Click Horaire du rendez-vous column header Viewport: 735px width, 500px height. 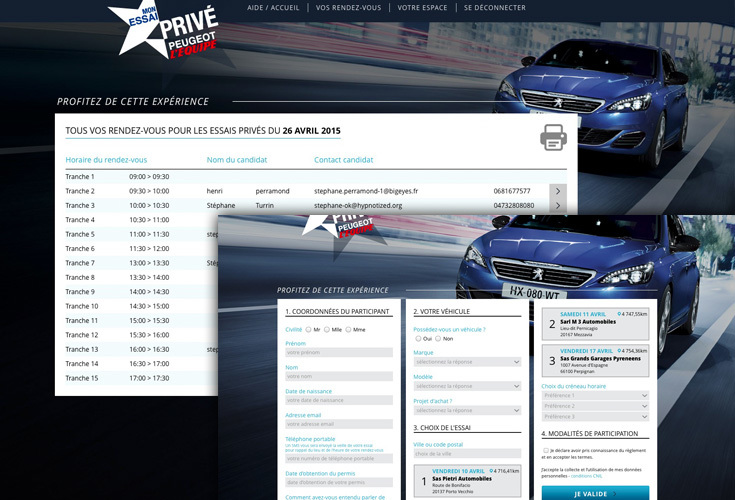click(106, 160)
